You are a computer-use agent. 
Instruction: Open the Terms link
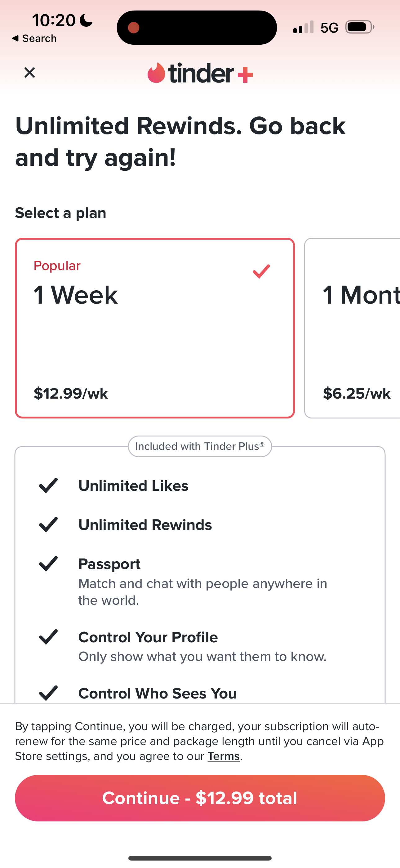(x=223, y=757)
